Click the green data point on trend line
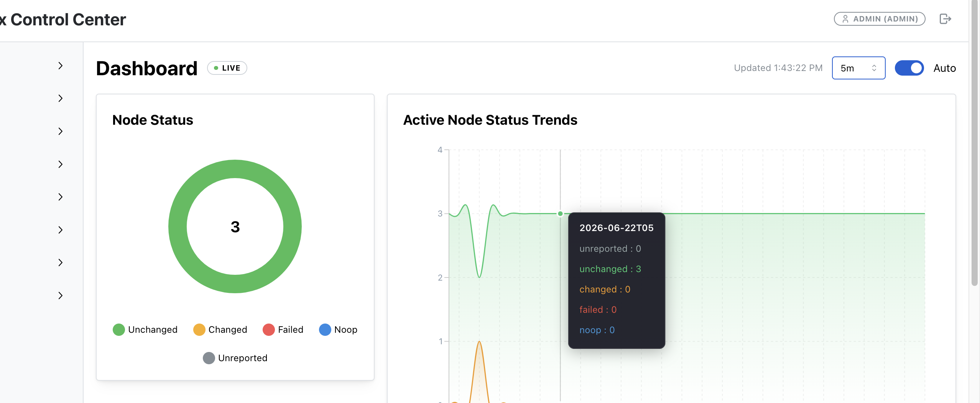The width and height of the screenshot is (980, 403). [x=560, y=213]
